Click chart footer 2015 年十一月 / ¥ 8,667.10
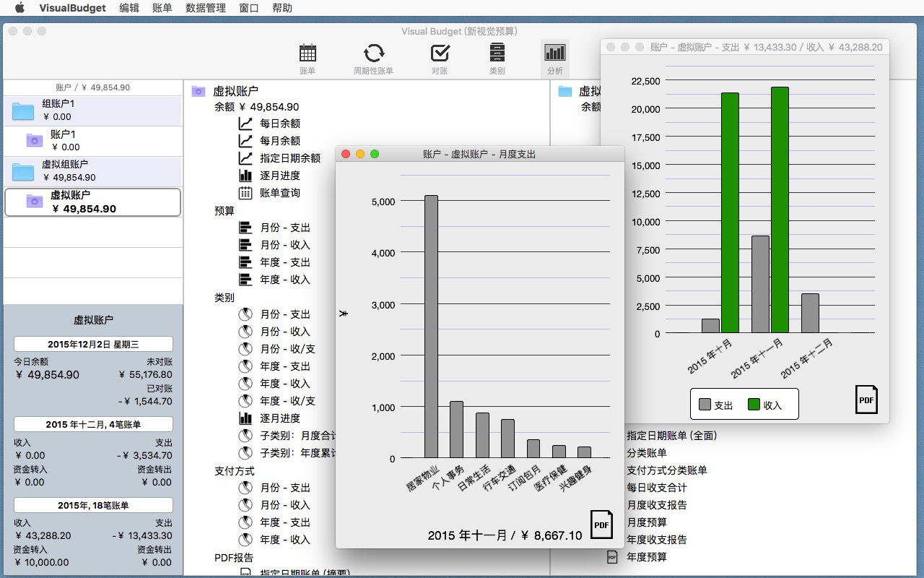 pyautogui.click(x=505, y=535)
